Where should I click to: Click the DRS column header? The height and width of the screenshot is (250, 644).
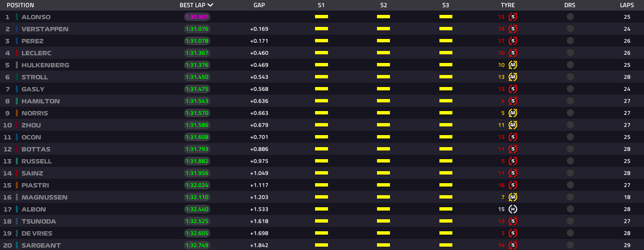(570, 5)
